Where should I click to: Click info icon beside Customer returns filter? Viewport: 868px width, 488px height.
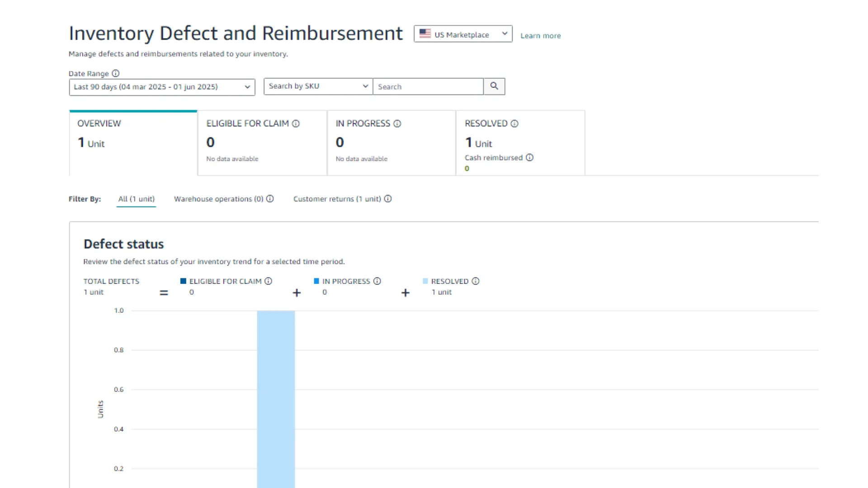coord(388,198)
